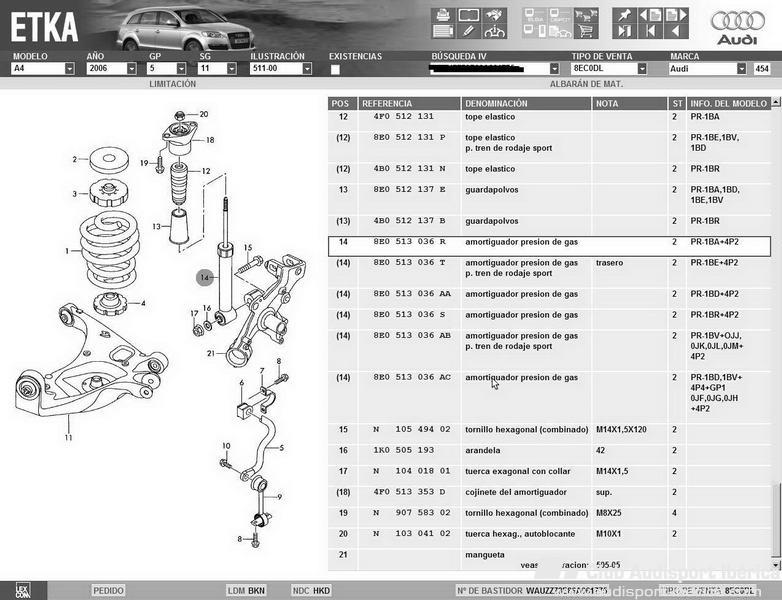Click the parts list scroll down arrow
The height and width of the screenshot is (600, 782).
[776, 565]
